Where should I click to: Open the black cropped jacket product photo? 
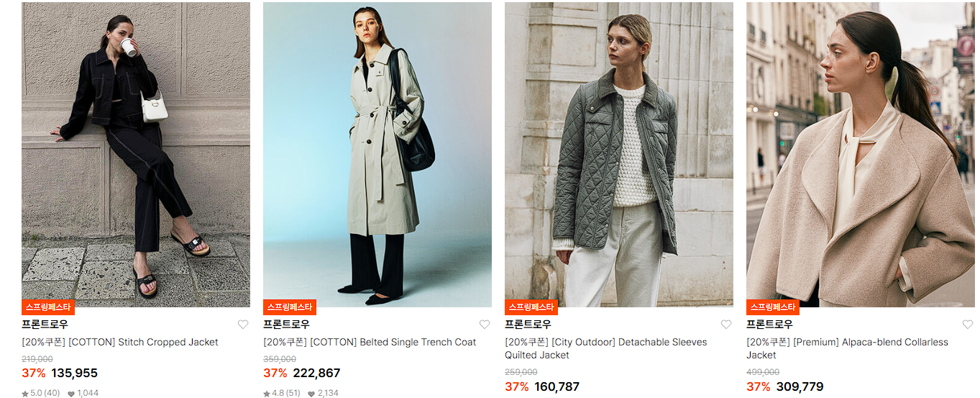click(x=136, y=155)
